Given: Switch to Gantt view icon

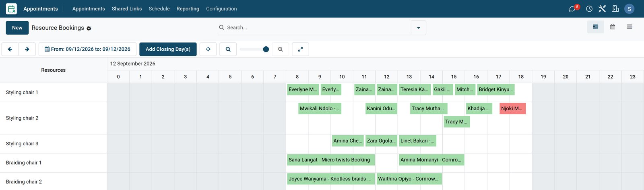Looking at the screenshot, I should (x=595, y=27).
